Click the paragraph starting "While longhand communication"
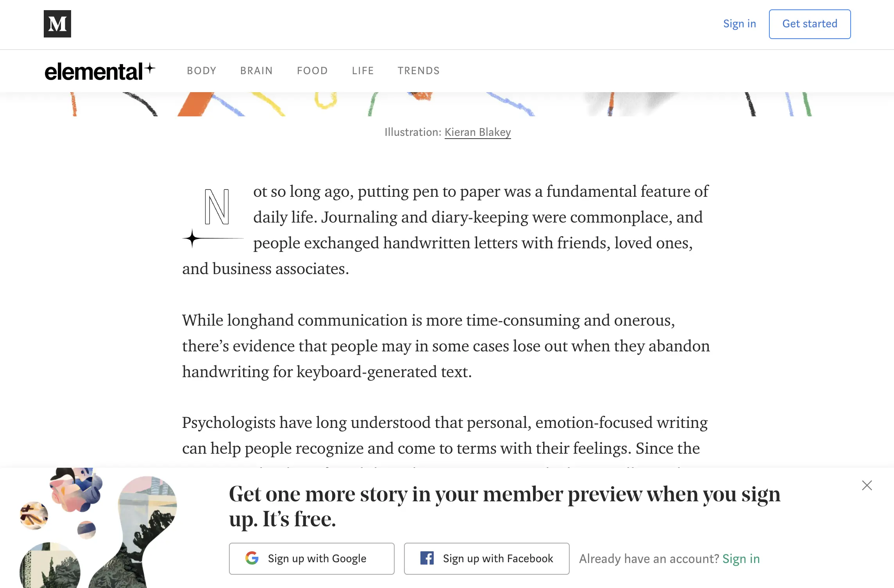This screenshot has height=588, width=894. pos(445,346)
